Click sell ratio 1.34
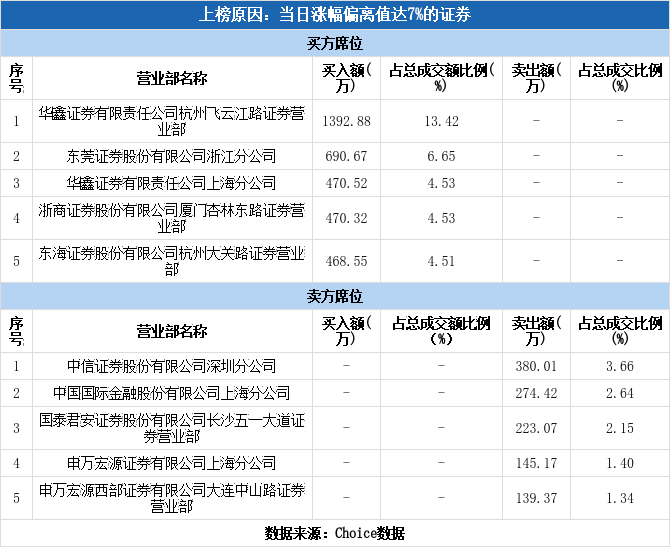 tap(620, 498)
